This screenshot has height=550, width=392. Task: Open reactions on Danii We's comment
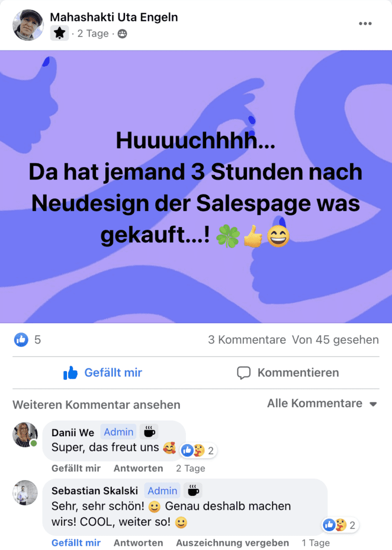tap(199, 451)
